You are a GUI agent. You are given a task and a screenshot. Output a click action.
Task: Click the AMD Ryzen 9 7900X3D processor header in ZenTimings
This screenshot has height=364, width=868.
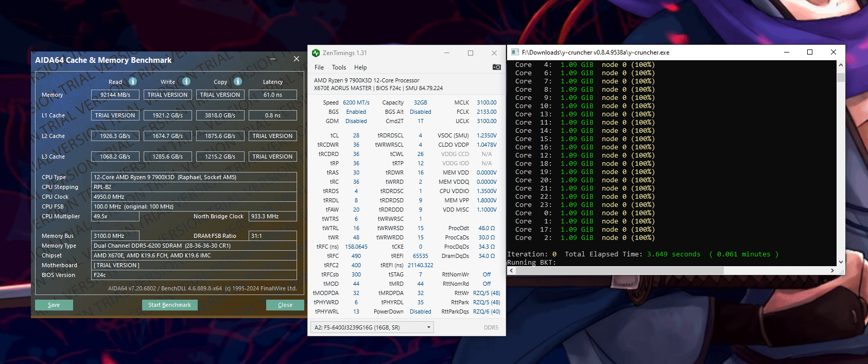pyautogui.click(x=367, y=80)
